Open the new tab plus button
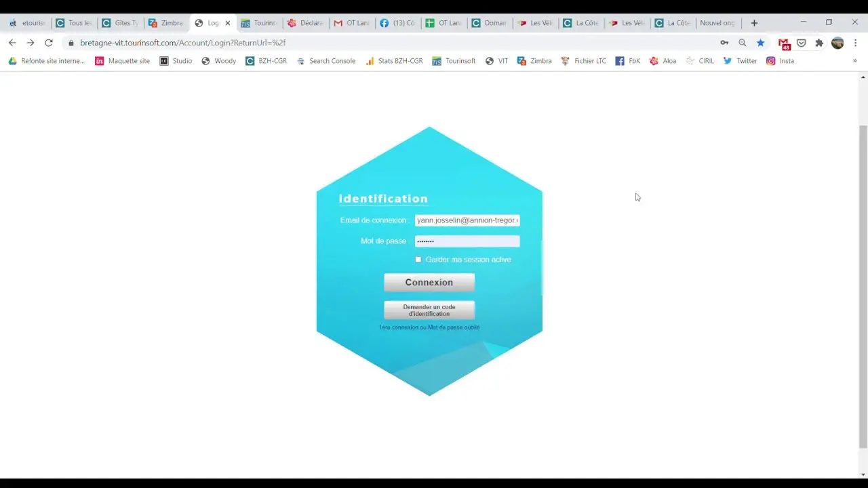The image size is (868, 488). [x=754, y=23]
